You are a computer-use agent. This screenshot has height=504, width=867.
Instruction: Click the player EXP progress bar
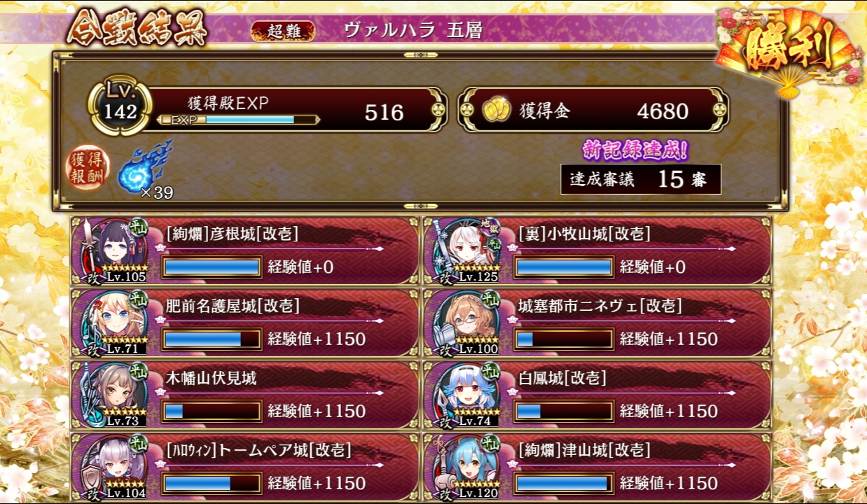point(238,120)
